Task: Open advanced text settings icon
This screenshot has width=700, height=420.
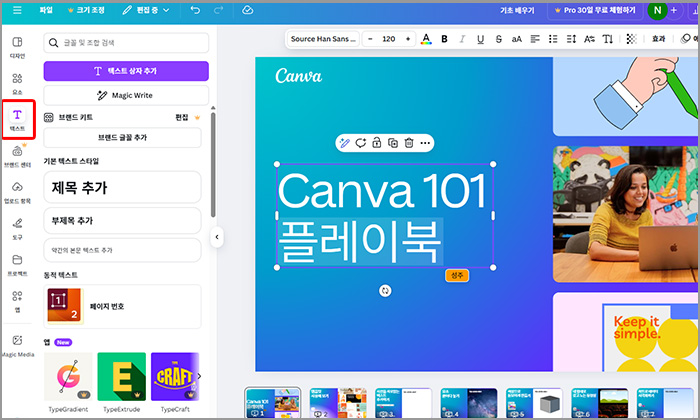Action: [589, 39]
